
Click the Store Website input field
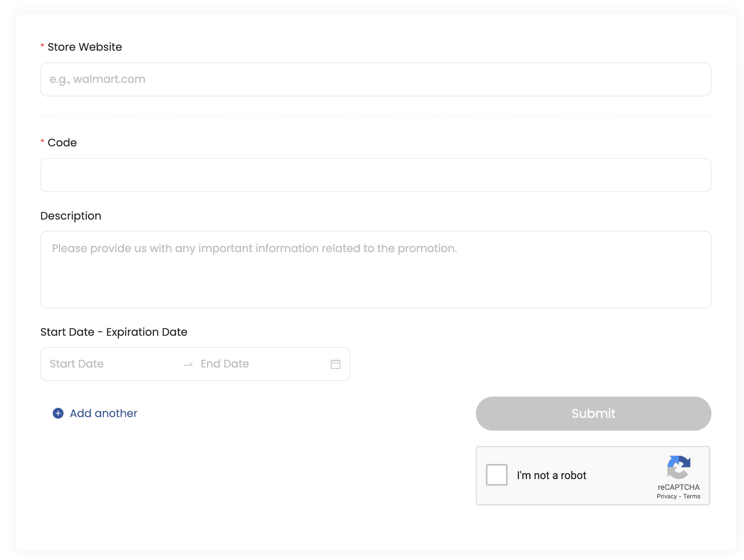pos(375,79)
